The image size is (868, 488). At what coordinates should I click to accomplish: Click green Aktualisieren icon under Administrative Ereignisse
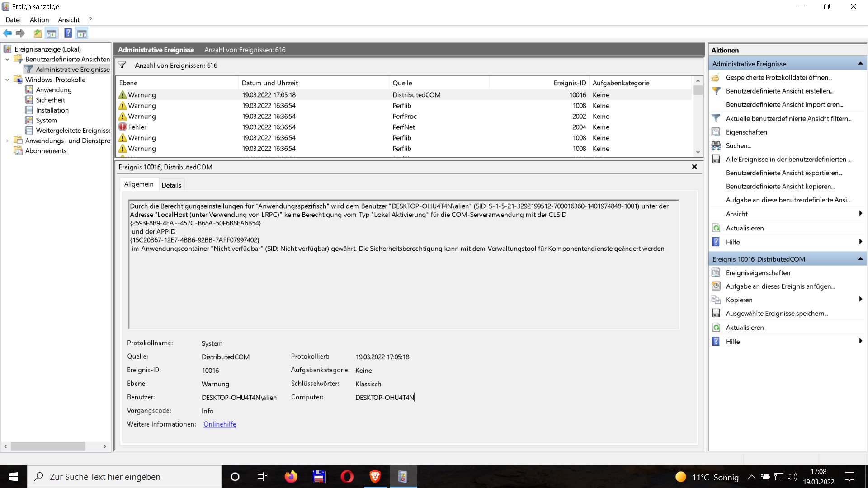pyautogui.click(x=716, y=228)
